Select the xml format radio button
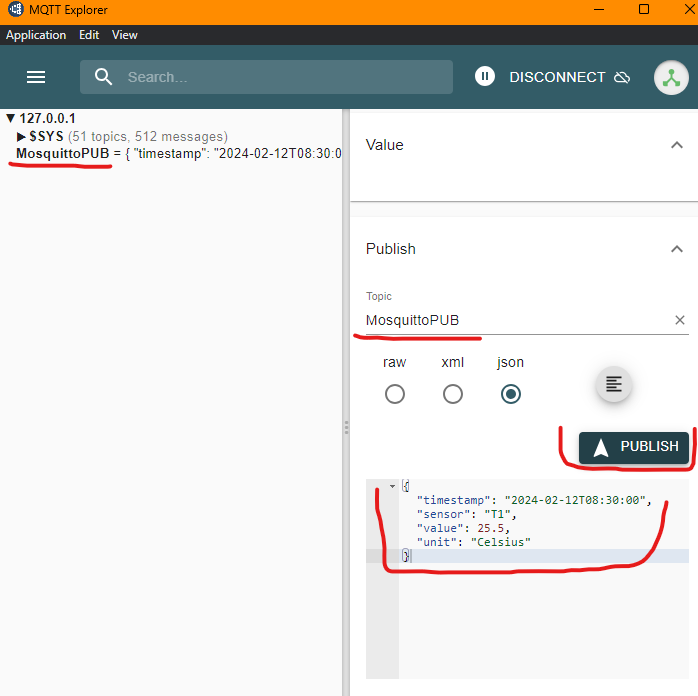The height and width of the screenshot is (696, 698). click(x=452, y=394)
